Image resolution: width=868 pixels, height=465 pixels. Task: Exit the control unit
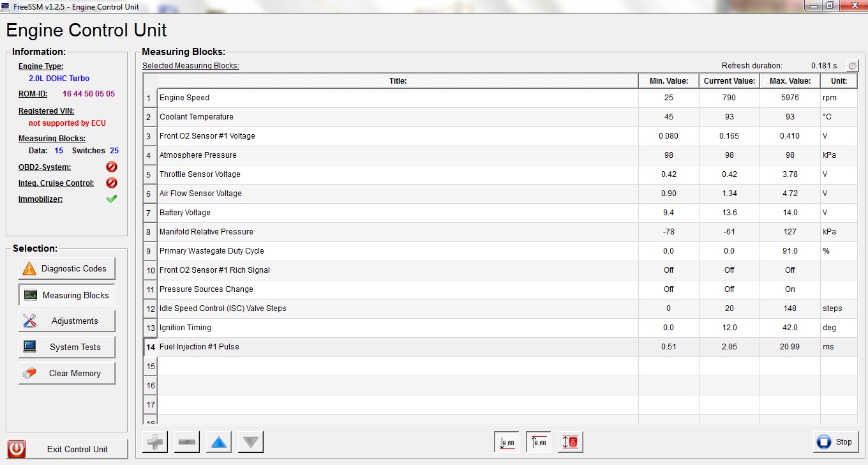pos(67,449)
